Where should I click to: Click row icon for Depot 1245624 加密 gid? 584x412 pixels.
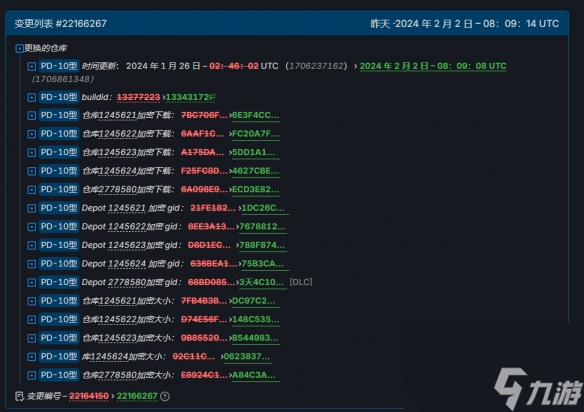click(32, 264)
